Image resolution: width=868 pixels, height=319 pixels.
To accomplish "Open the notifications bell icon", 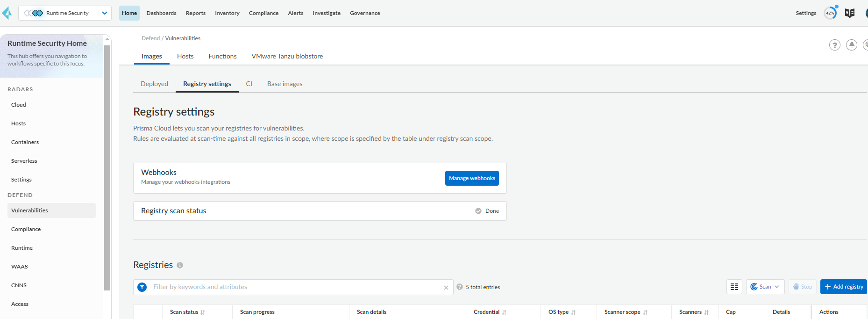I will pyautogui.click(x=852, y=45).
